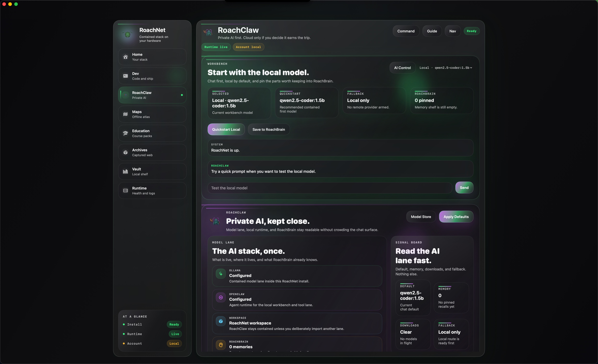
Task: Click the OpenClaw purple circle icon
Action: (x=221, y=298)
